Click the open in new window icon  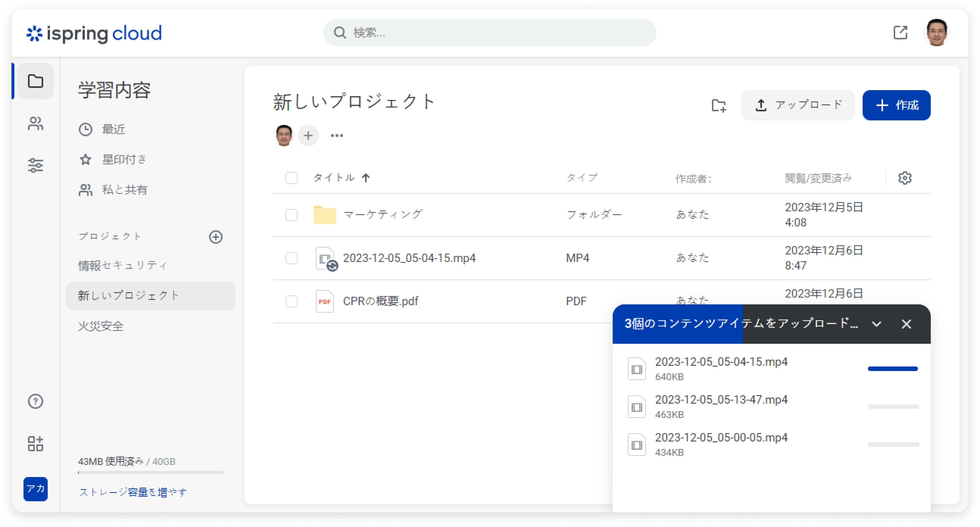[x=900, y=33]
